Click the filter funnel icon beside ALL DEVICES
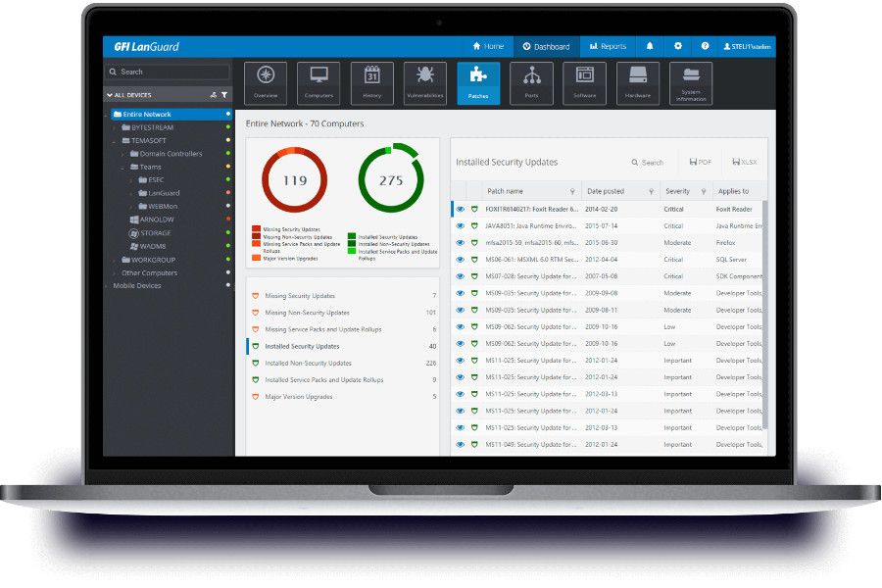882x588 pixels. coord(224,95)
